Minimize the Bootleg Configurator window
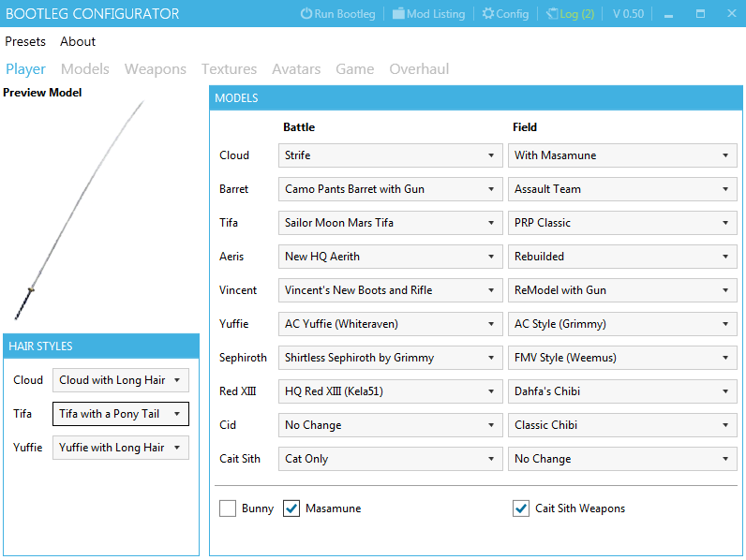 pos(668,14)
